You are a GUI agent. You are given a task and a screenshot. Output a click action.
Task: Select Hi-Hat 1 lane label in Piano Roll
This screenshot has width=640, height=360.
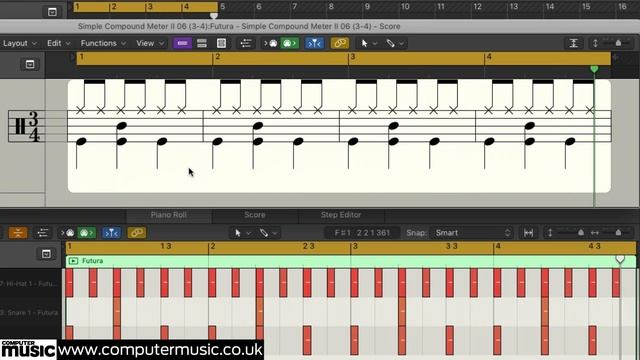click(x=29, y=284)
